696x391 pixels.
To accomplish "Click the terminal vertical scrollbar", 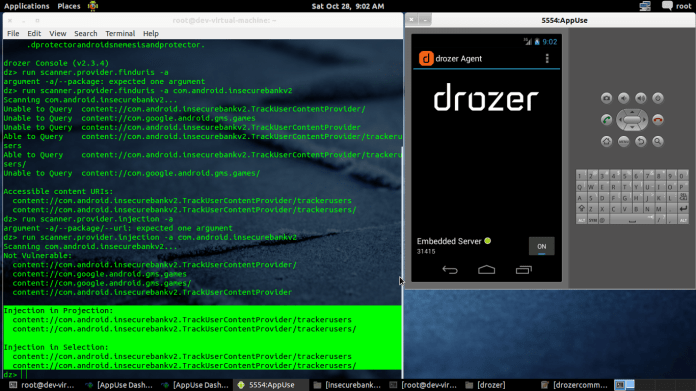I will [x=402, y=262].
